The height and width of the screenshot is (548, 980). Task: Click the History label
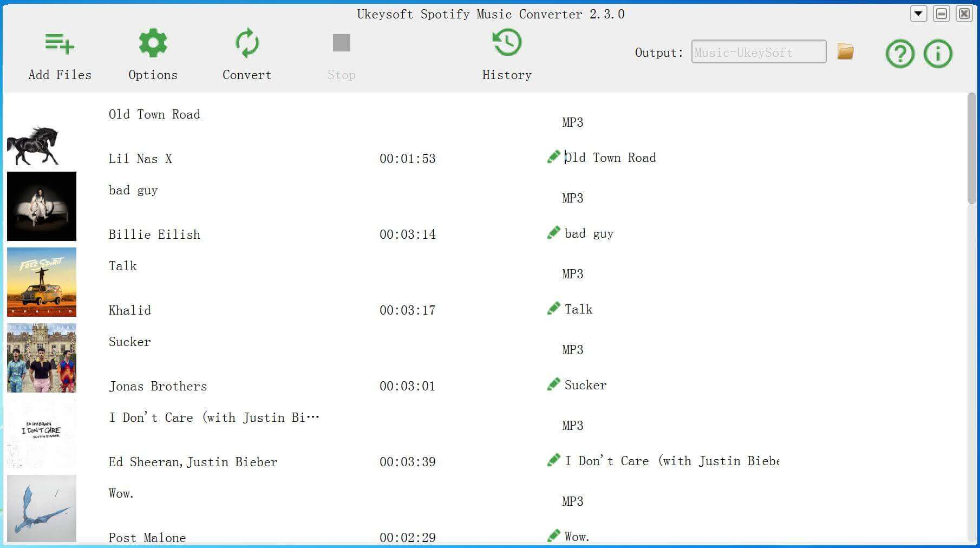tap(507, 75)
